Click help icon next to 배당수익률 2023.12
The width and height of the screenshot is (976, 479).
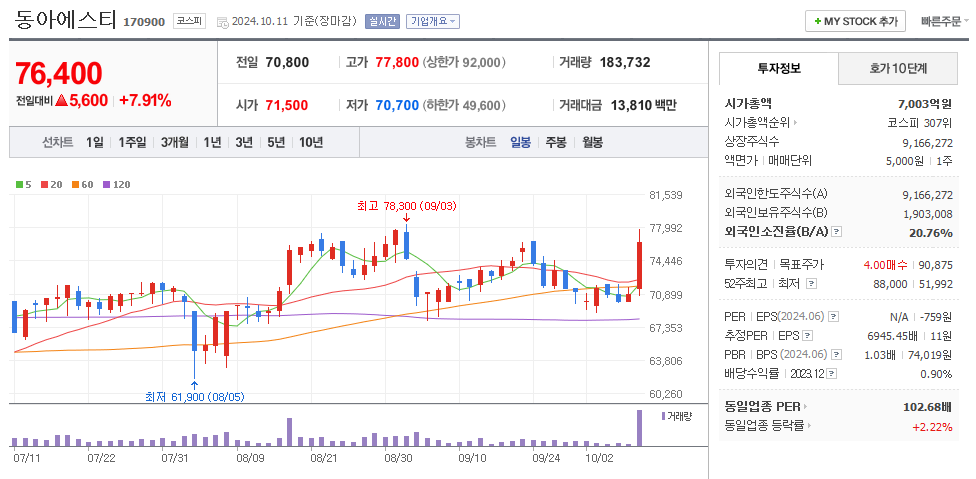coord(832,374)
